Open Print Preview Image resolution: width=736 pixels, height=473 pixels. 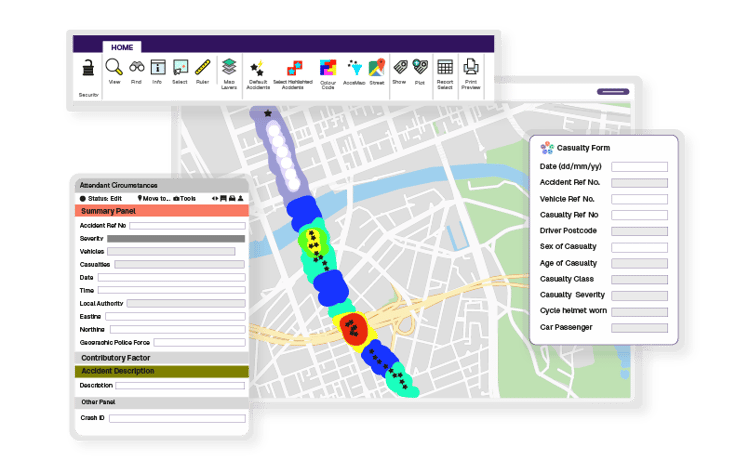click(x=471, y=67)
